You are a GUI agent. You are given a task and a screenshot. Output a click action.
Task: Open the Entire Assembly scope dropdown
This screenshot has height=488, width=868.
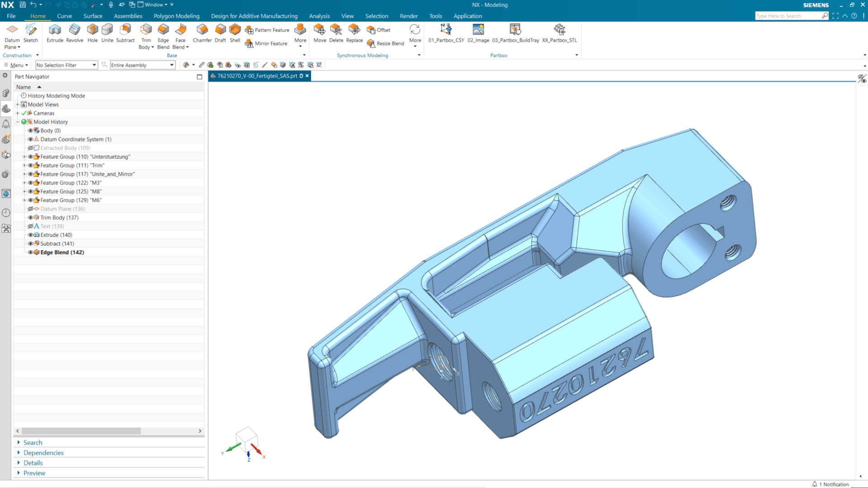coord(142,65)
